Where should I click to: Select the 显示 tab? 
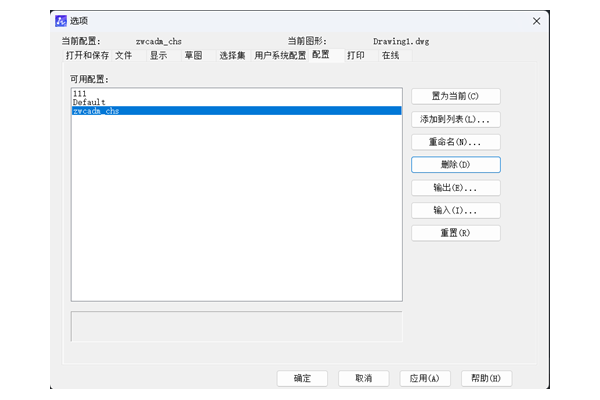click(x=163, y=56)
